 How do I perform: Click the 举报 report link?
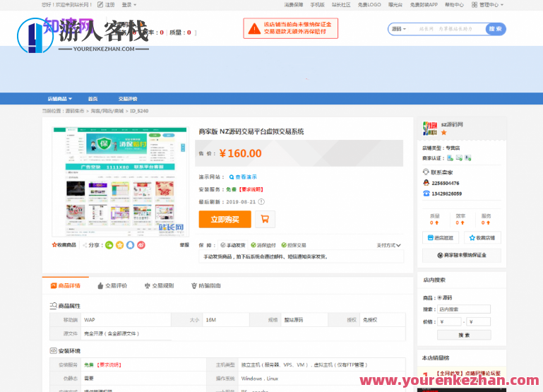point(184,245)
